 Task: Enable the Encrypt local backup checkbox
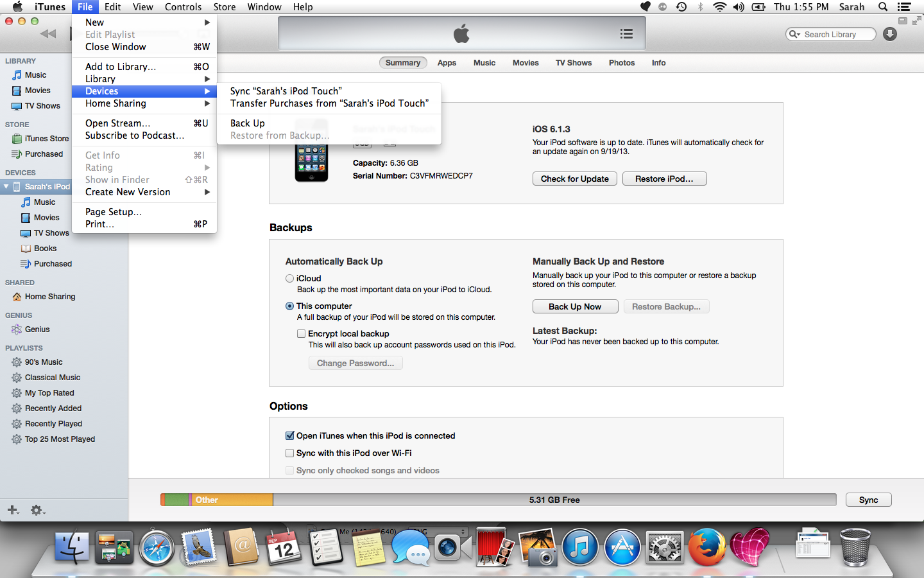301,333
